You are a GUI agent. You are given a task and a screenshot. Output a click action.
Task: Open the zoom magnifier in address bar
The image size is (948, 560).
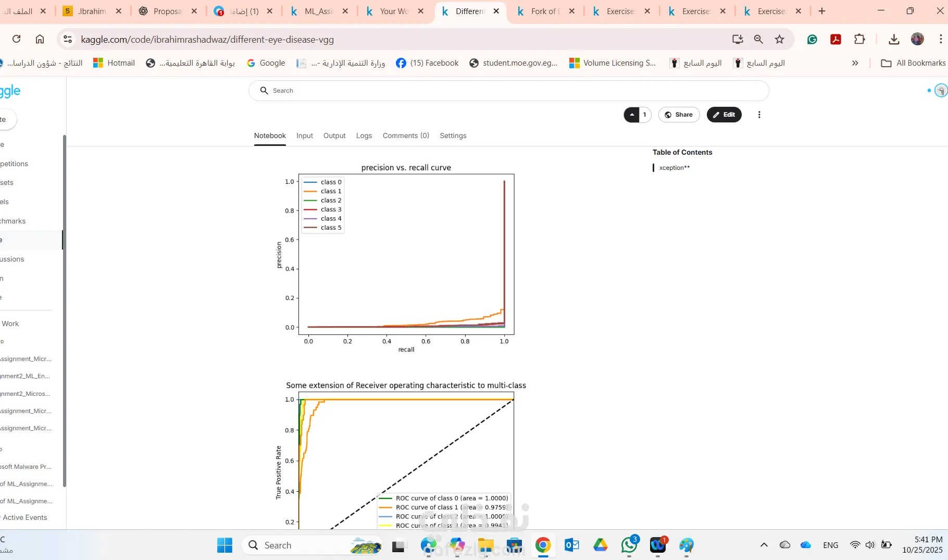click(758, 39)
